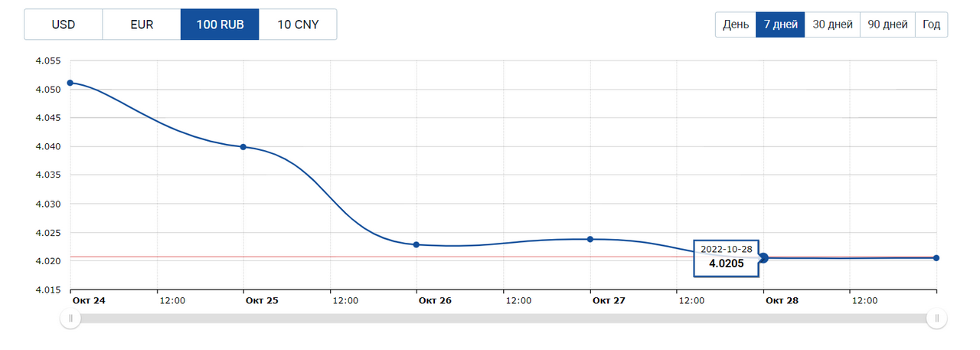This screenshot has width=980, height=350.
Task: Switch to the USD currency tab
Action: 64,25
